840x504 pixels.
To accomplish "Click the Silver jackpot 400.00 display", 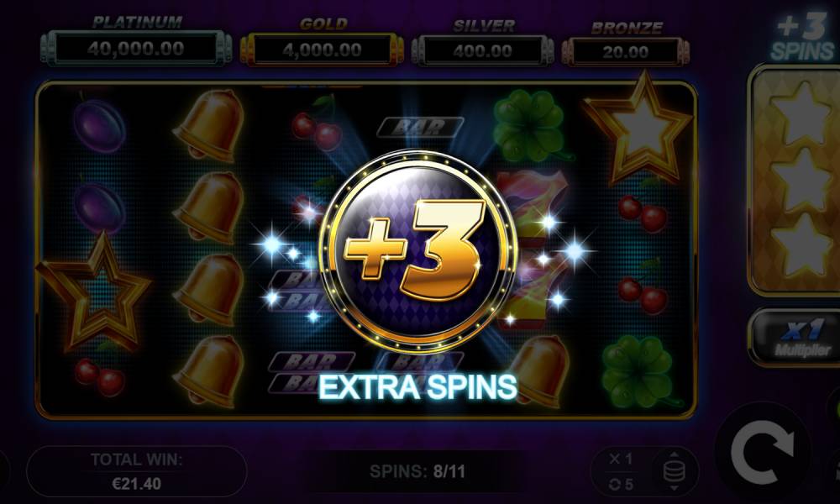I will tap(483, 51).
